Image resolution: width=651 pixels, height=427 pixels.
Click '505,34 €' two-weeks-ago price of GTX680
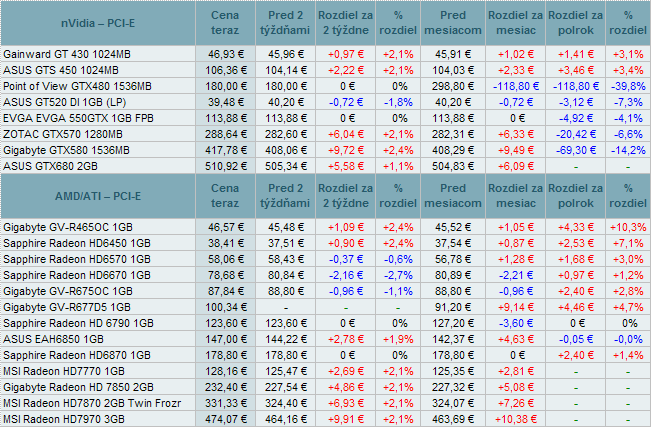(286, 167)
